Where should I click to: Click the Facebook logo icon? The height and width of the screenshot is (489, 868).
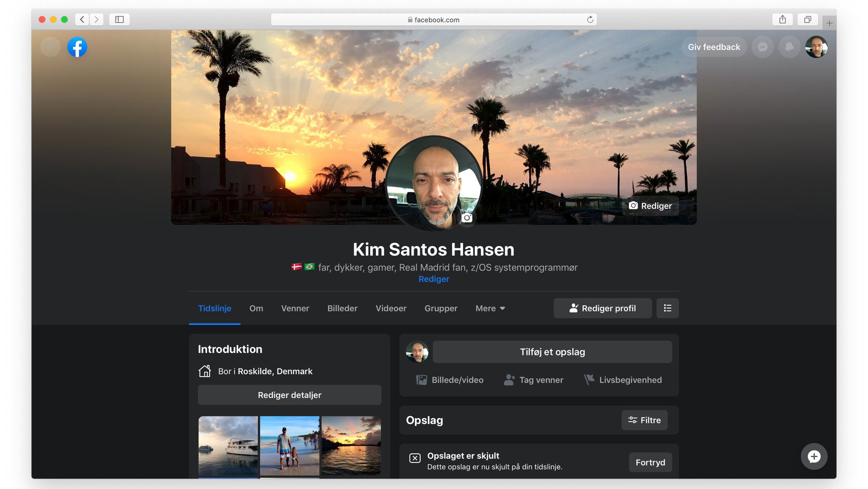point(77,47)
